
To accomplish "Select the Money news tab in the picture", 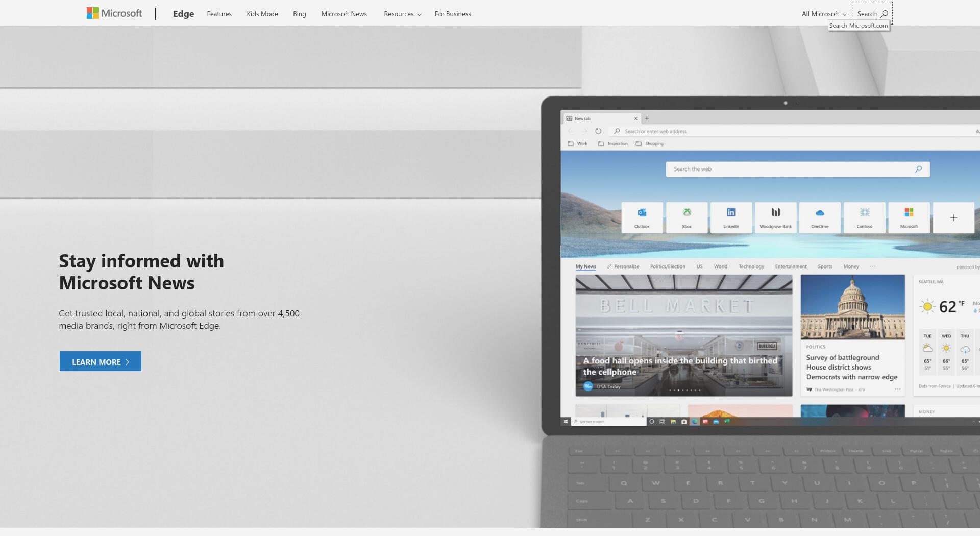I will click(851, 266).
